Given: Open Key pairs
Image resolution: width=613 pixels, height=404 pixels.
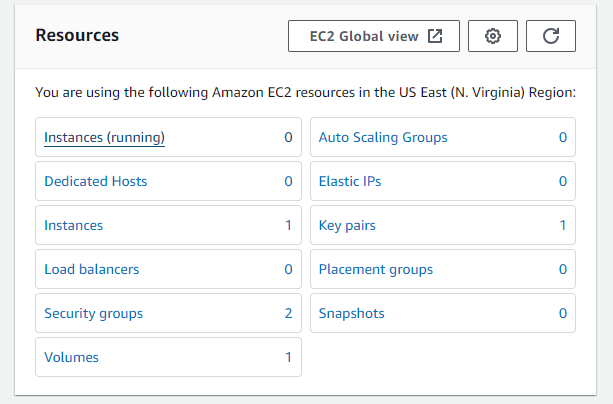Looking at the screenshot, I should (347, 225).
